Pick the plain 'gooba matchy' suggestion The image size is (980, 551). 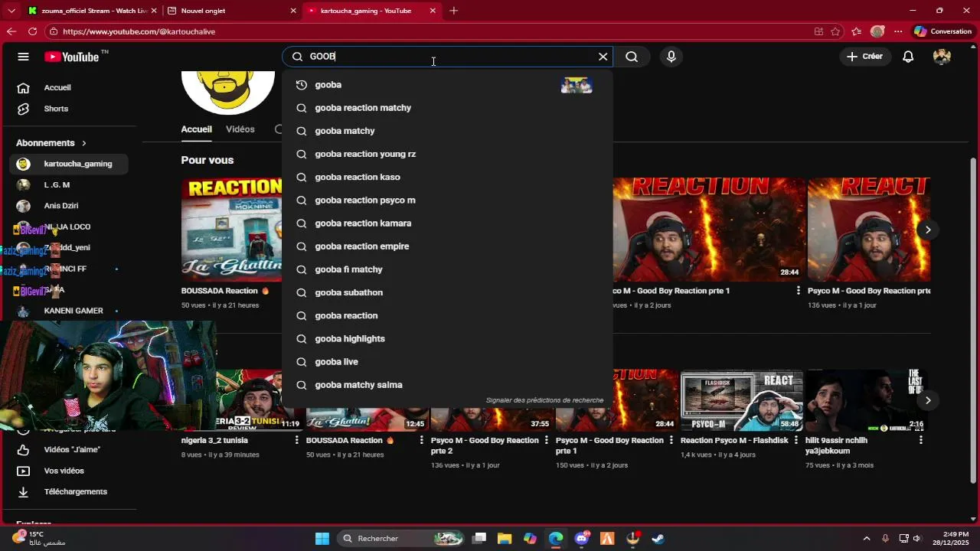tap(447, 131)
